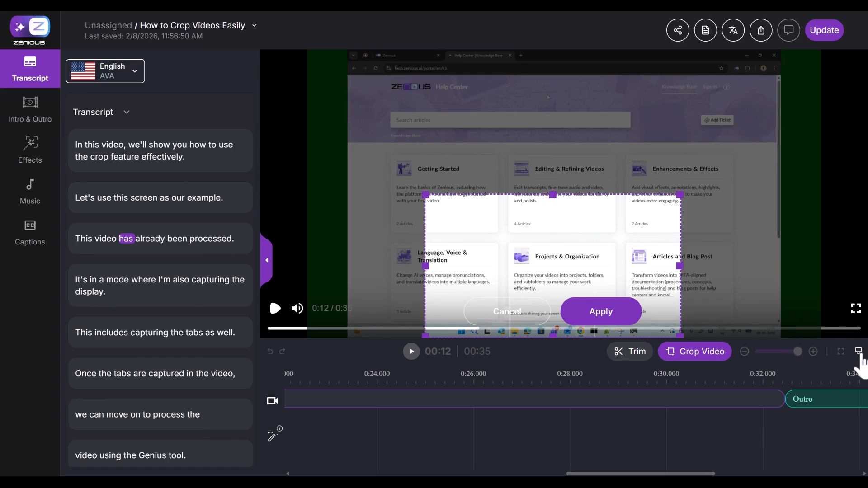Click the translate icon in the top toolbar
The height and width of the screenshot is (488, 868).
733,30
